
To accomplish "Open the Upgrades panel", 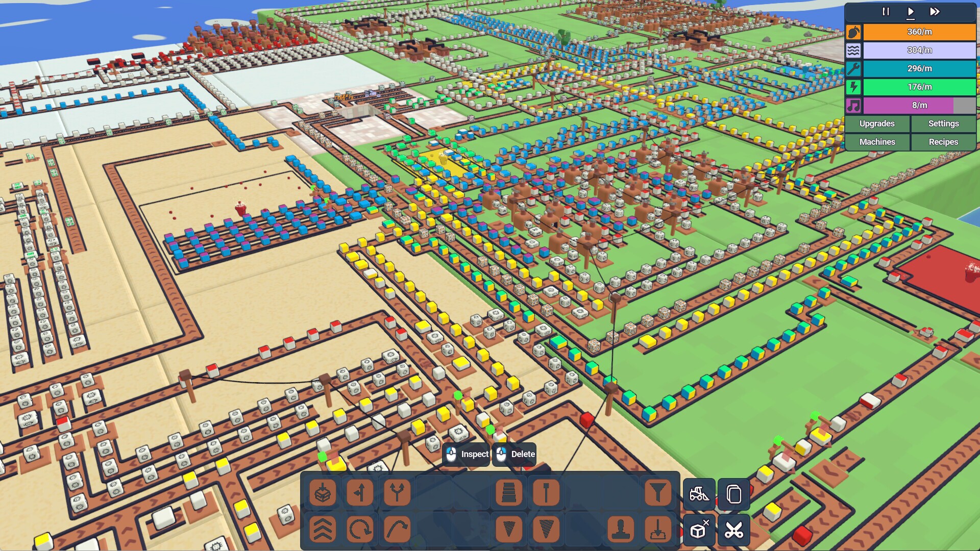I will click(x=877, y=123).
